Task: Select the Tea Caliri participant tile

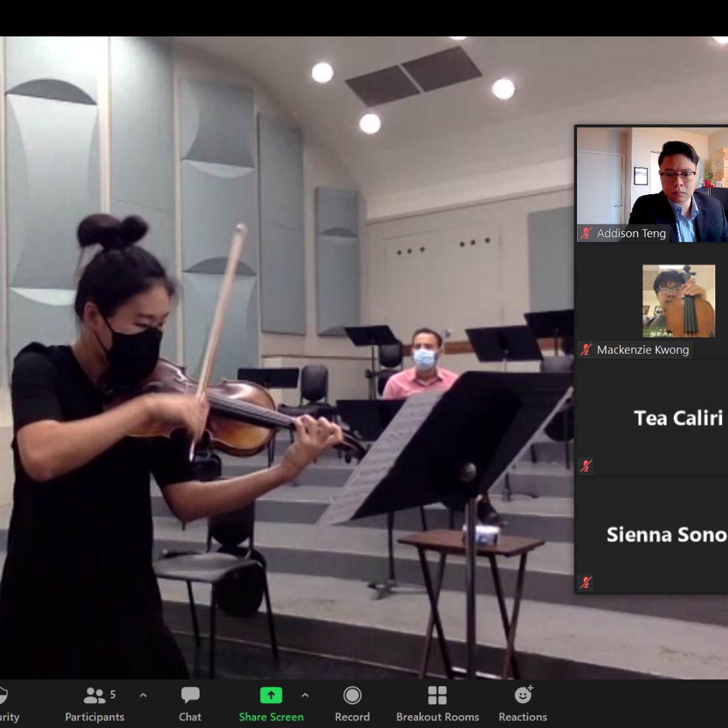Action: click(653, 417)
